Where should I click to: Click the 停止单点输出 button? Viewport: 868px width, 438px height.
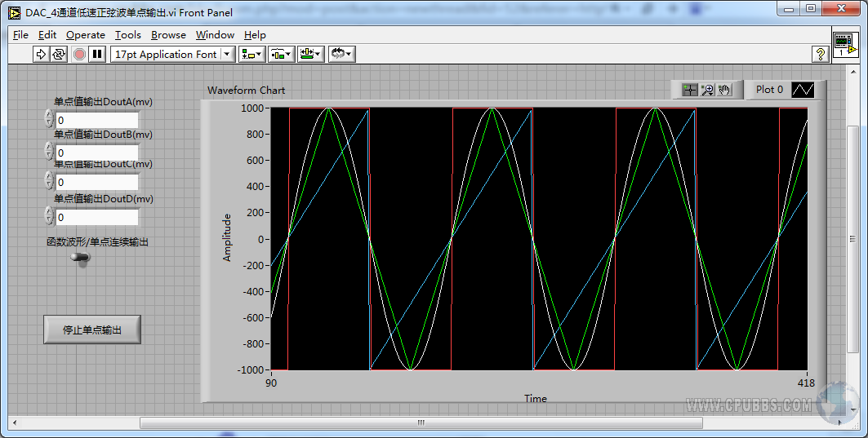pyautogui.click(x=92, y=330)
